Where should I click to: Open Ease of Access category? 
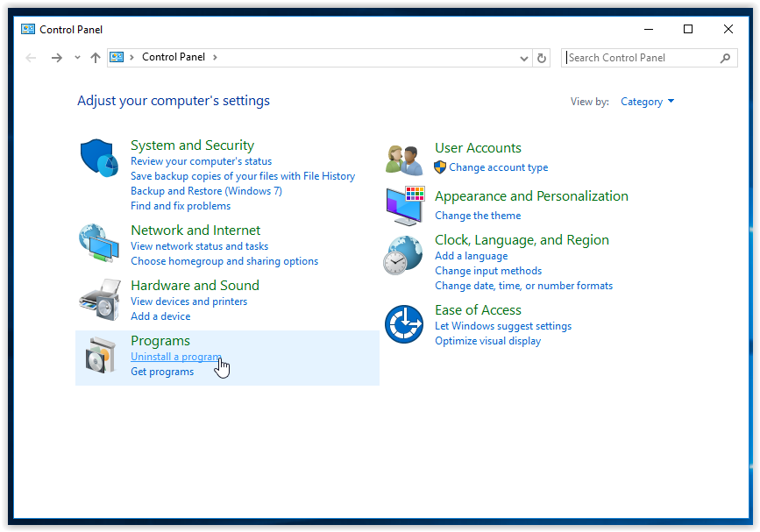click(478, 310)
